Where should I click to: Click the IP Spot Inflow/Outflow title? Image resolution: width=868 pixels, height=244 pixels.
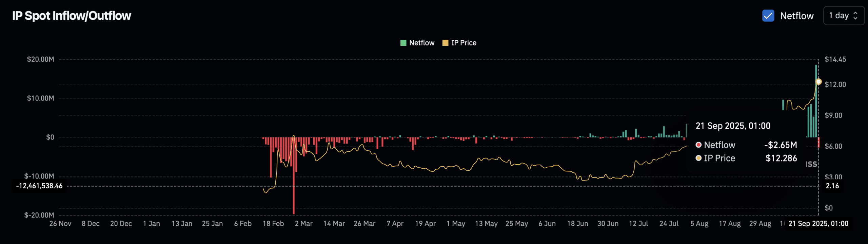click(72, 16)
